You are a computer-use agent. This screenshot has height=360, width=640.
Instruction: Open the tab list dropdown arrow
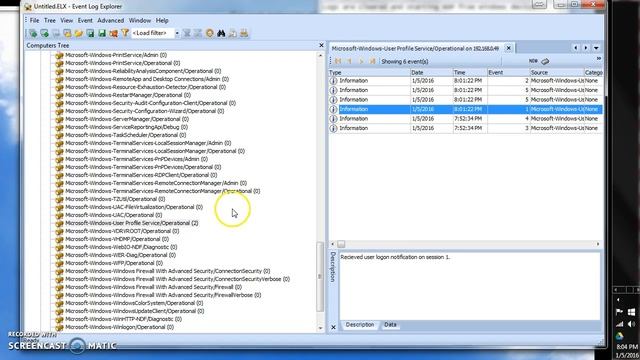point(596,48)
